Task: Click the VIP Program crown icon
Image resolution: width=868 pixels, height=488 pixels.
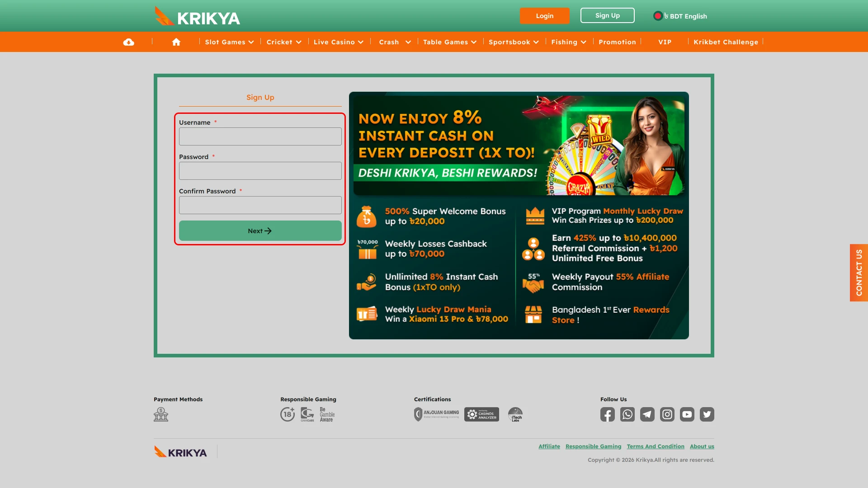Action: coord(535,216)
